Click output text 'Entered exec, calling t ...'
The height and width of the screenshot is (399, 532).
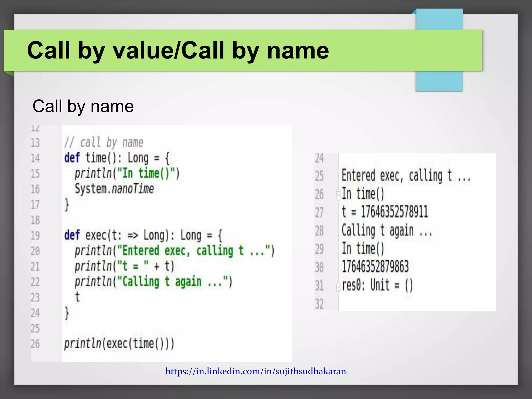point(406,176)
